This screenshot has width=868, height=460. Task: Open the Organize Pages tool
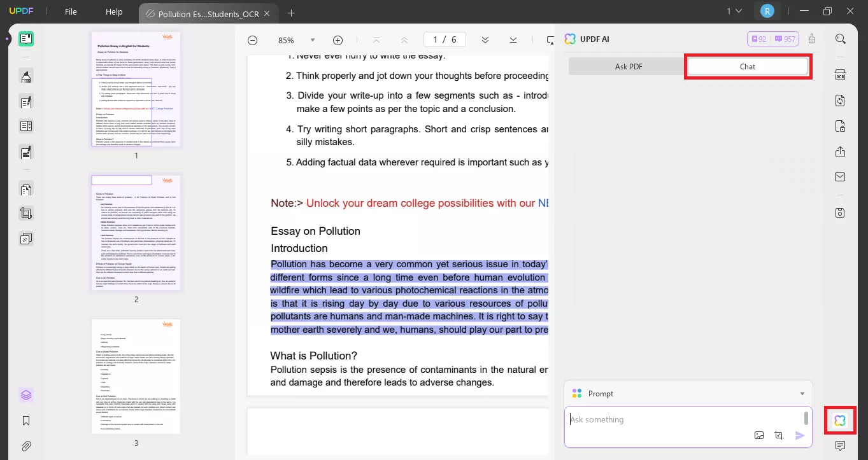[x=26, y=189]
